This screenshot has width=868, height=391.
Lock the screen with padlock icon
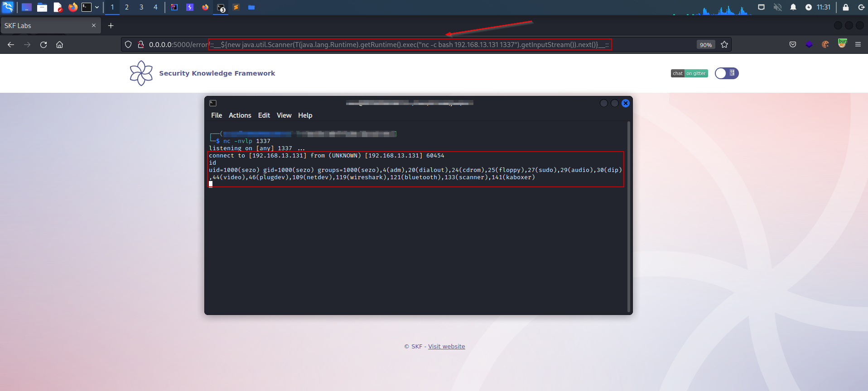846,7
